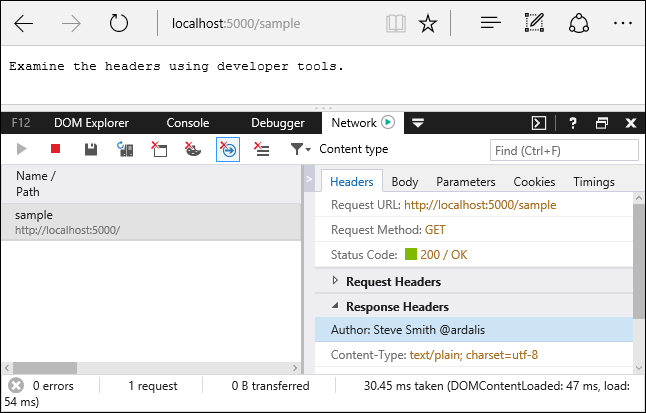The width and height of the screenshot is (646, 413).
Task: Toggle always refresh from server icon
Action: 125,149
